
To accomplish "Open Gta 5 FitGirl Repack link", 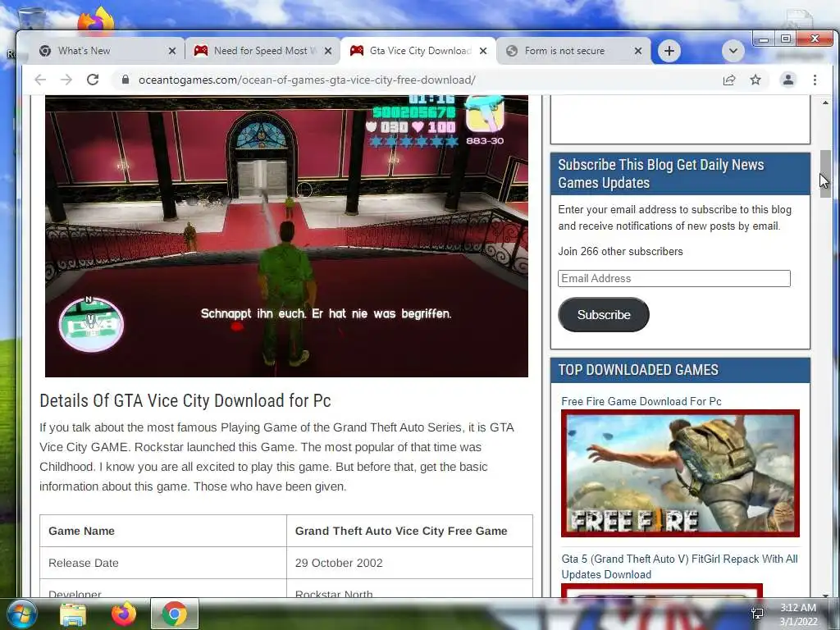I will pyautogui.click(x=679, y=566).
